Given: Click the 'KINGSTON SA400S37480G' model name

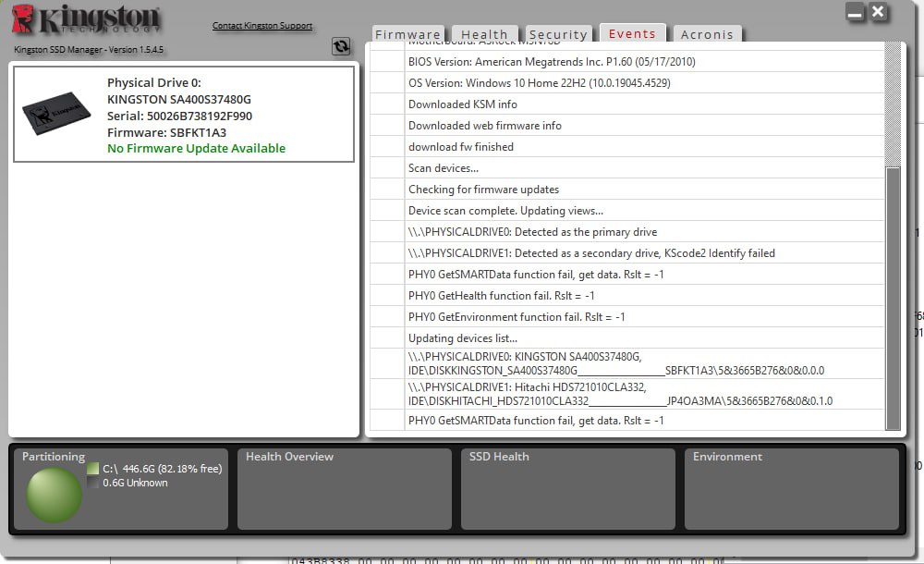Looking at the screenshot, I should point(179,99).
